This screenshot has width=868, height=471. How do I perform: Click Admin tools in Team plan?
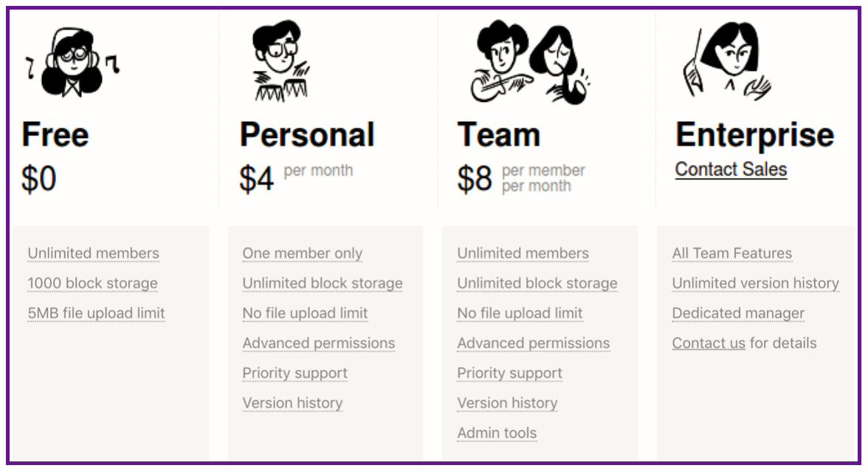pos(497,433)
